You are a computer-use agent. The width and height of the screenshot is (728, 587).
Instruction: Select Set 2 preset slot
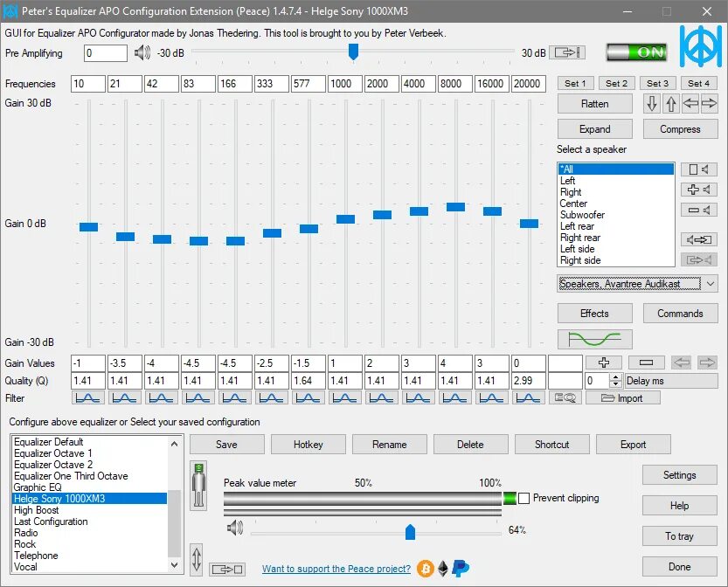tap(616, 84)
